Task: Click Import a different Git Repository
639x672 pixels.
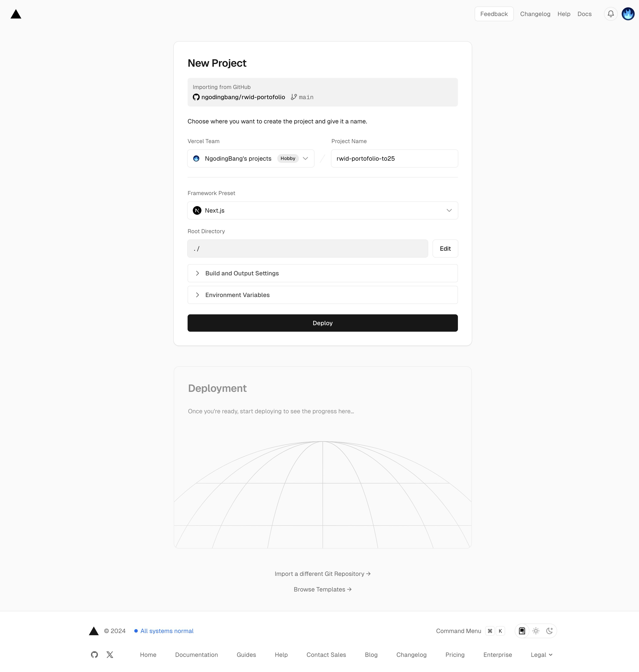Action: point(323,574)
